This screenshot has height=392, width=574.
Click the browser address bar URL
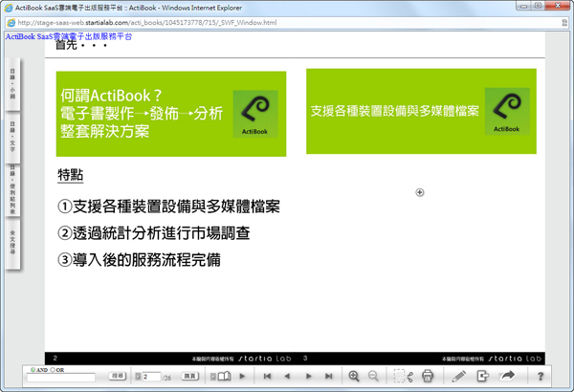coord(147,23)
